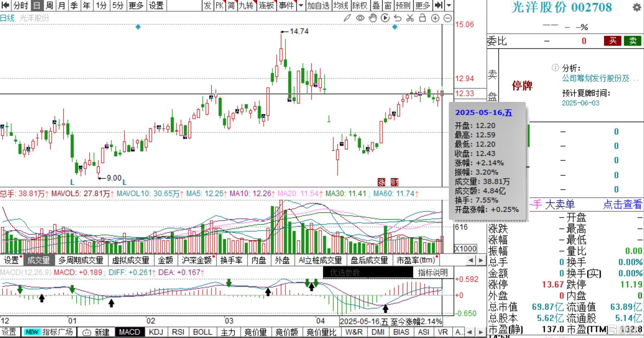Click the undo arrow icon

point(397,18)
